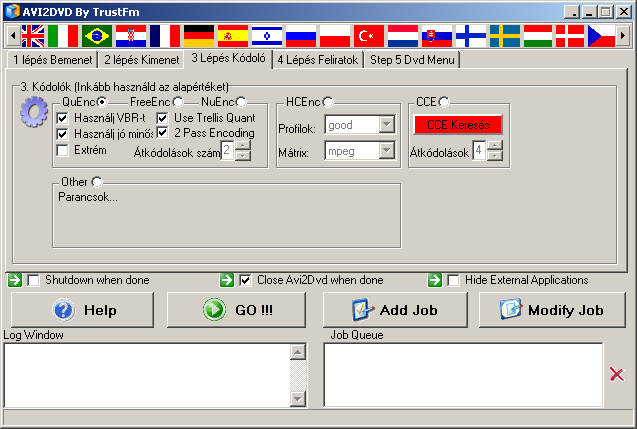Image resolution: width=637 pixels, height=429 pixels.
Task: Switch language using the Brazil flag
Action: (x=98, y=37)
